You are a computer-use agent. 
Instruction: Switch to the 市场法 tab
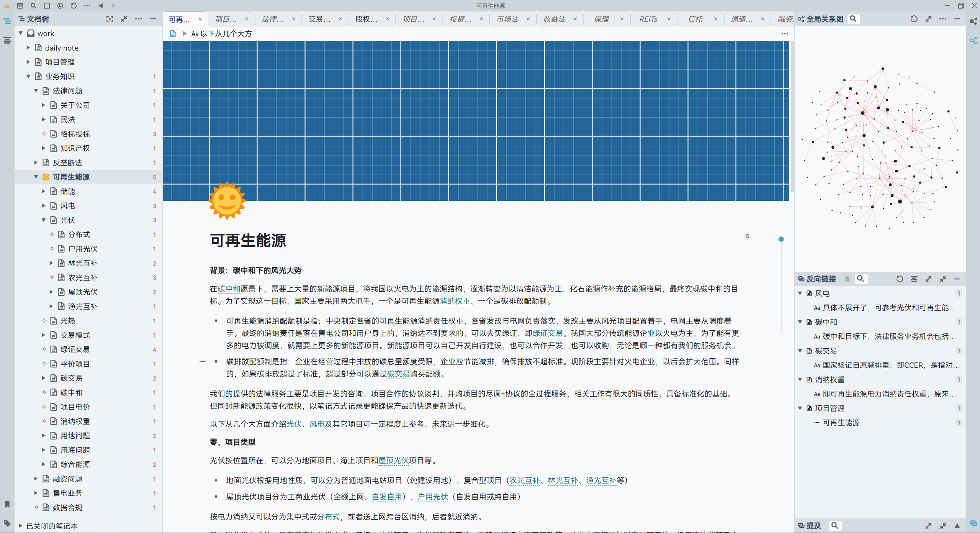[x=507, y=19]
